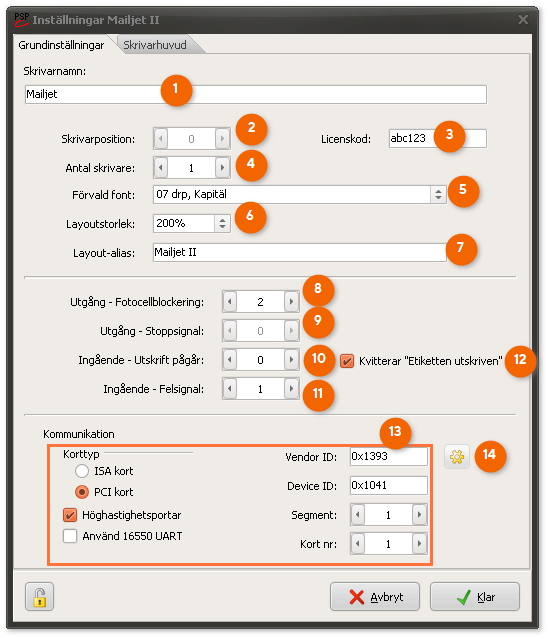Decrease Segment value with left arrow
The height and width of the screenshot is (639, 549).
(x=358, y=515)
